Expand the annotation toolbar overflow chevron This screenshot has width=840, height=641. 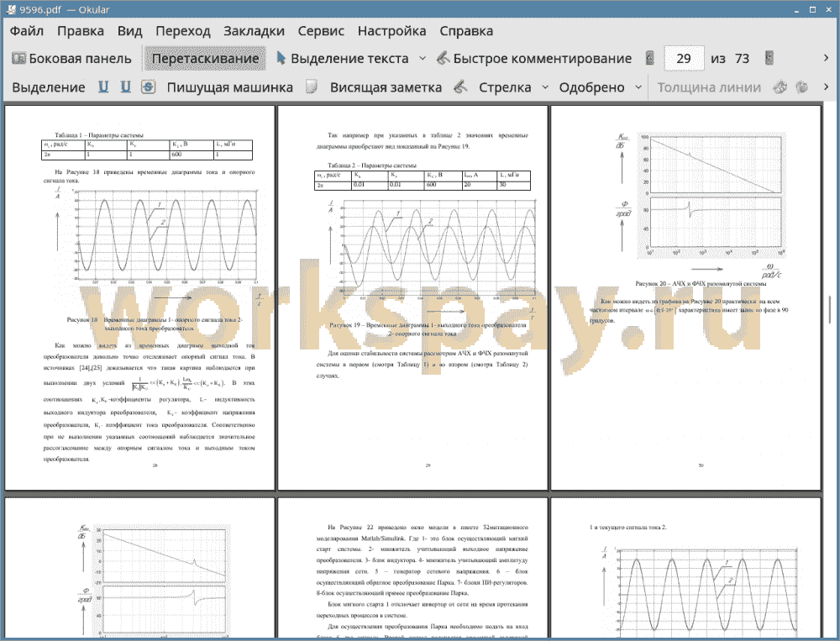[826, 87]
